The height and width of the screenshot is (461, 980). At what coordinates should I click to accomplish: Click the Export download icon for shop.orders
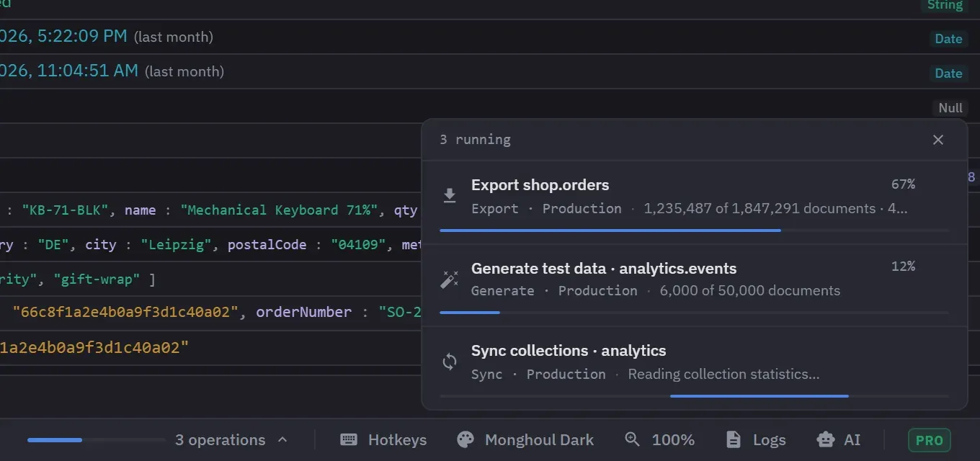pyautogui.click(x=450, y=196)
